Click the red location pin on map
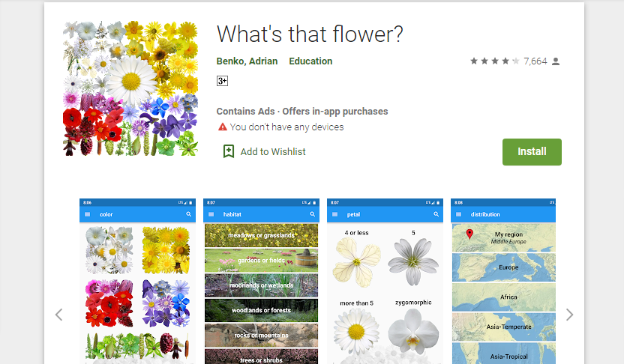624x364 pixels. 469,234
